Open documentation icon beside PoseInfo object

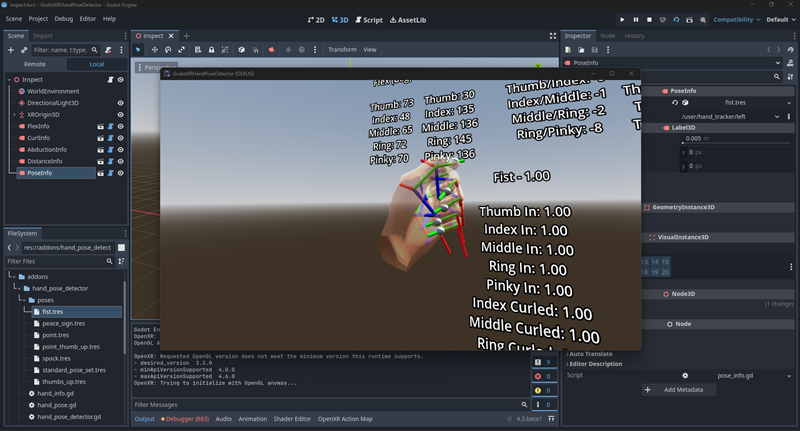pos(790,63)
